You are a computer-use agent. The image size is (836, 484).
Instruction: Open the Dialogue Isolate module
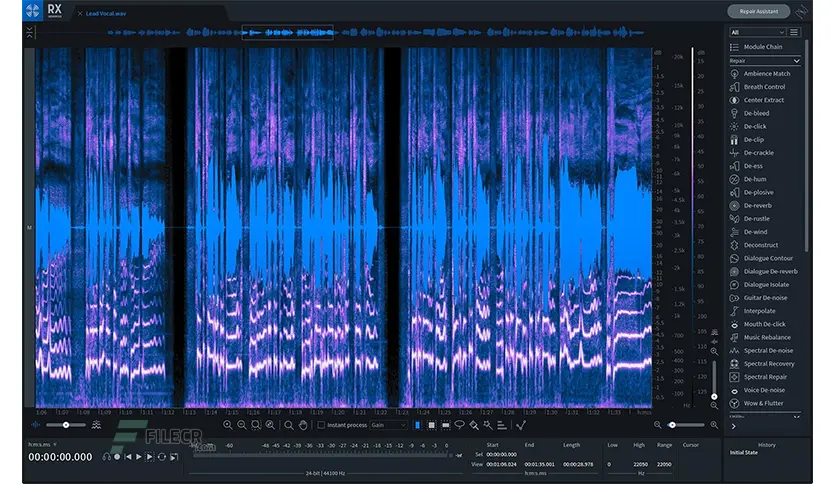click(764, 285)
